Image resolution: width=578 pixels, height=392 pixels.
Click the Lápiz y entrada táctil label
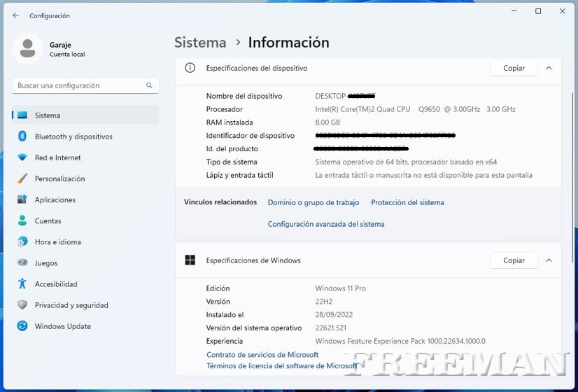tap(239, 175)
